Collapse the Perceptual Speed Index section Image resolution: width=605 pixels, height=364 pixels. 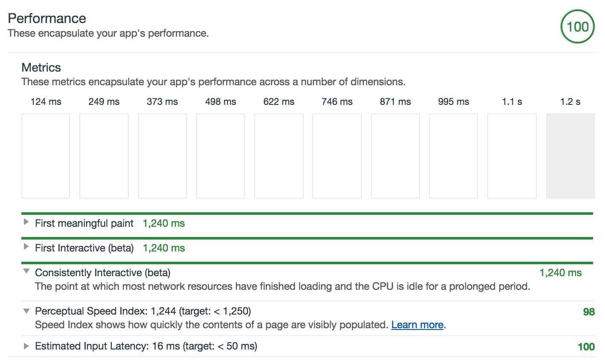pos(26,311)
